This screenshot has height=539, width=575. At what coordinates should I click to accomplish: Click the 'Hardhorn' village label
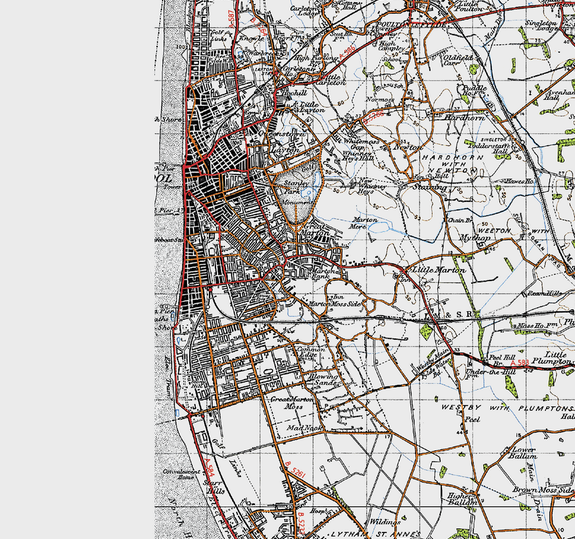tap(465, 117)
